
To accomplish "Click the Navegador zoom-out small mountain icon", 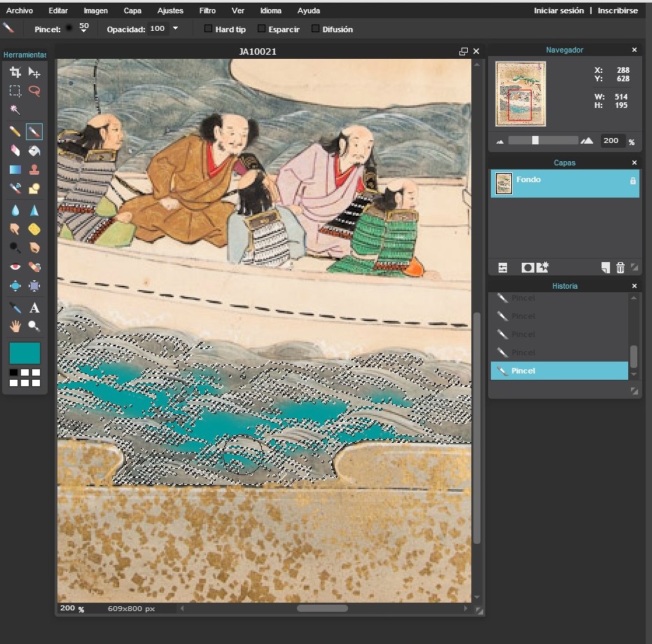I will pyautogui.click(x=500, y=142).
